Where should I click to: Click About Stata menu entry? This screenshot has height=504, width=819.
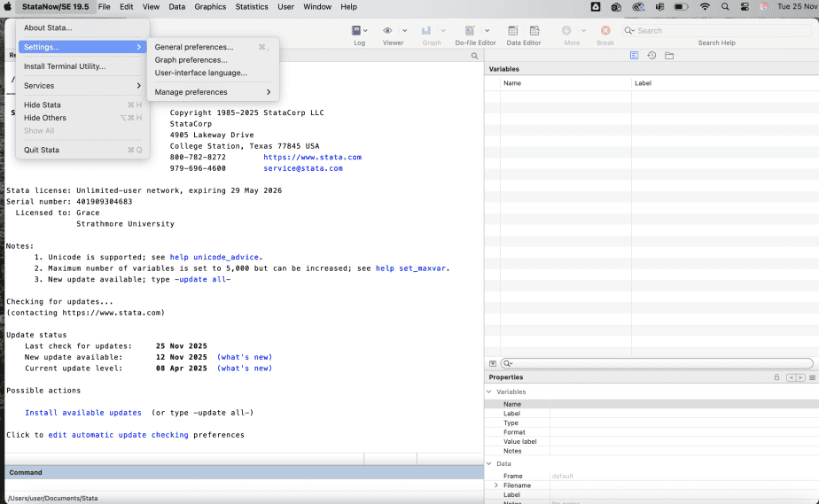[x=82, y=27]
